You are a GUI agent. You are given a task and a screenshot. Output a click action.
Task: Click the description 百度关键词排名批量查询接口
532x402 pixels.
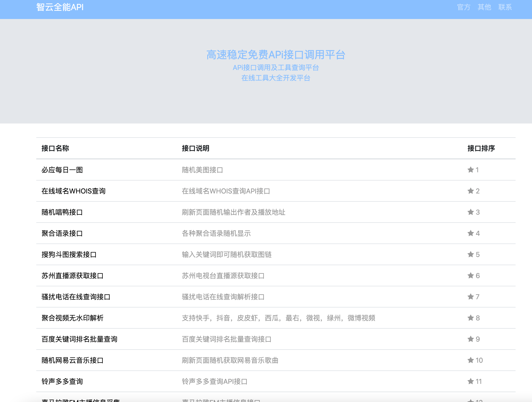(226, 339)
